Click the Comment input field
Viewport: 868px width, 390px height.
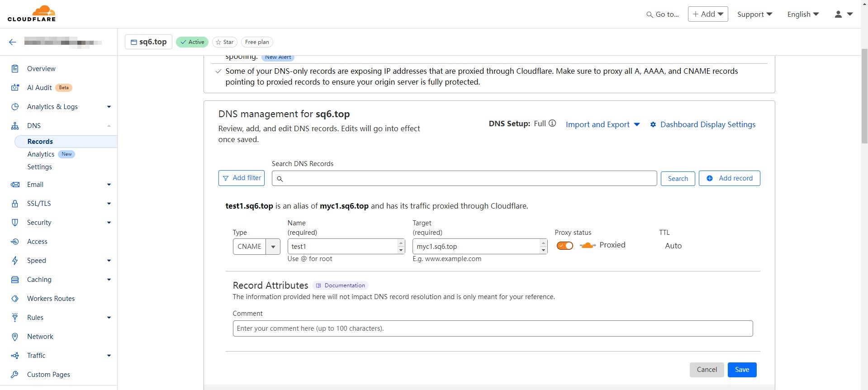tap(493, 328)
